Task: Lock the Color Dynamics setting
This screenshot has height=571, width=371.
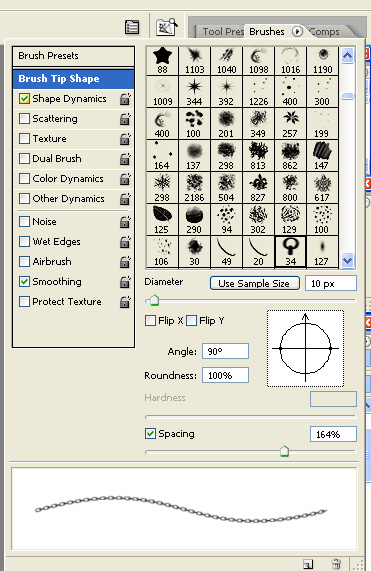Action: [x=125, y=179]
